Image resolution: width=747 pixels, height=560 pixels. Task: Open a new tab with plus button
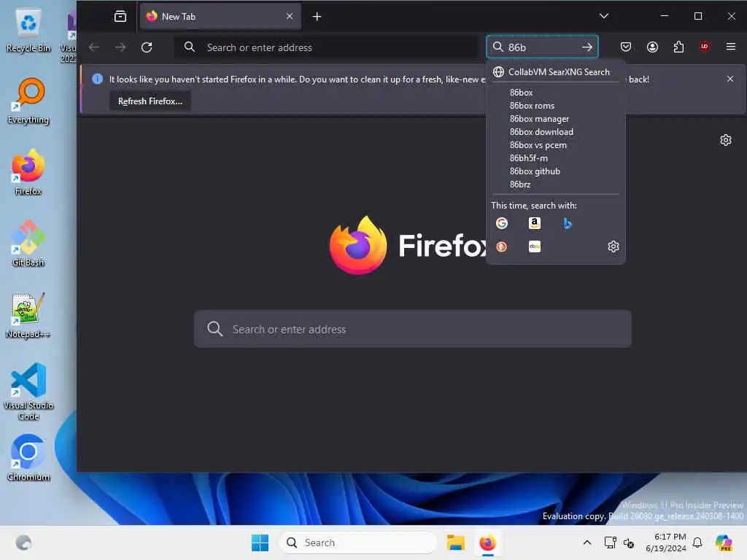317,17
